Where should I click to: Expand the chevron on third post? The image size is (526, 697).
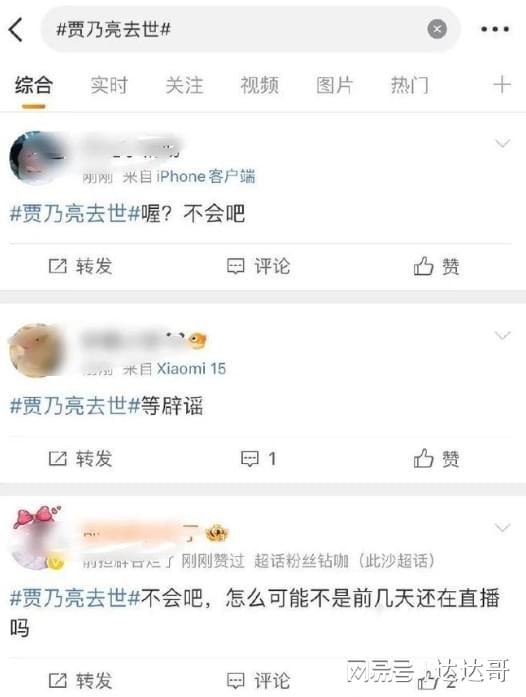[503, 528]
